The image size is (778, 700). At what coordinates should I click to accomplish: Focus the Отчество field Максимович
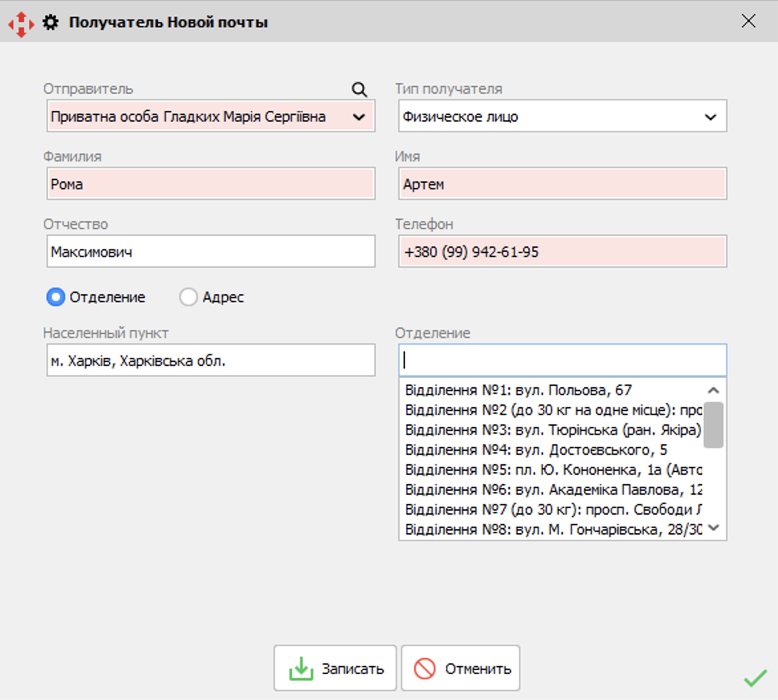click(x=211, y=251)
